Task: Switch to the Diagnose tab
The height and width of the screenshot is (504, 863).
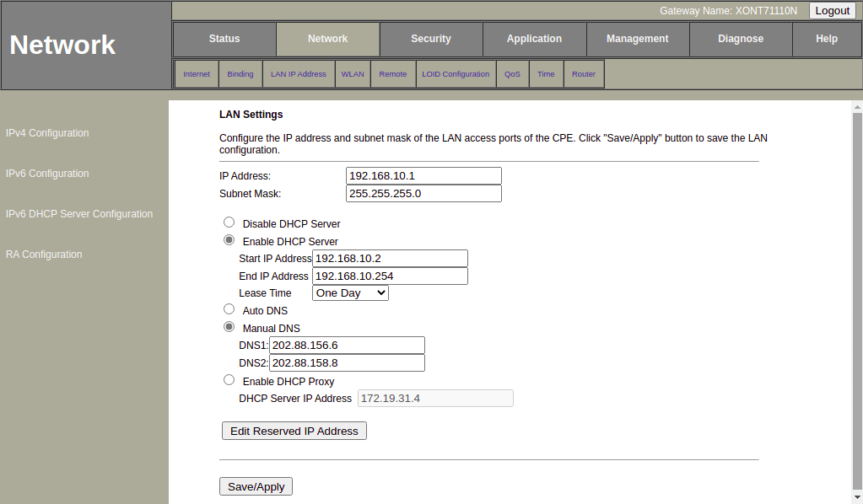Action: tap(740, 39)
